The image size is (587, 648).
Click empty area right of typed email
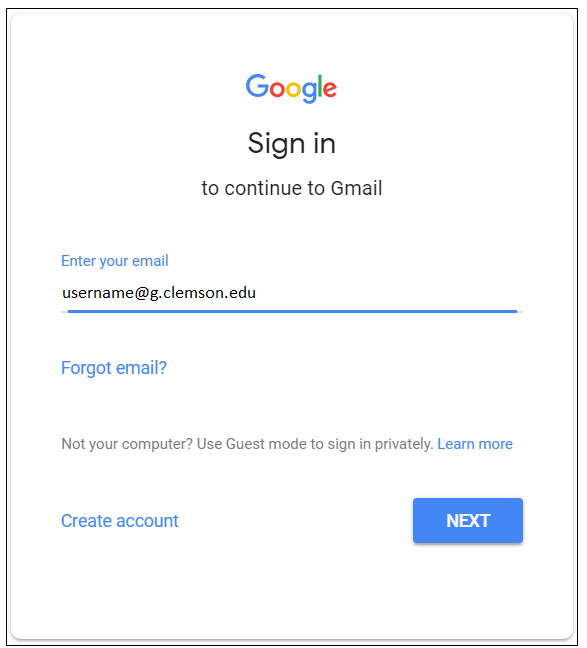click(389, 293)
